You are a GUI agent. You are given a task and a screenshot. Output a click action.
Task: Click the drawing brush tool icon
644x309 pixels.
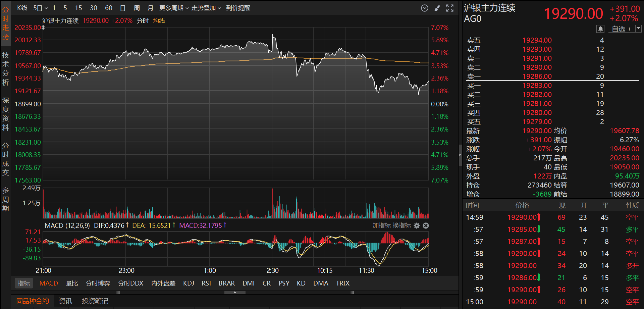(437, 8)
